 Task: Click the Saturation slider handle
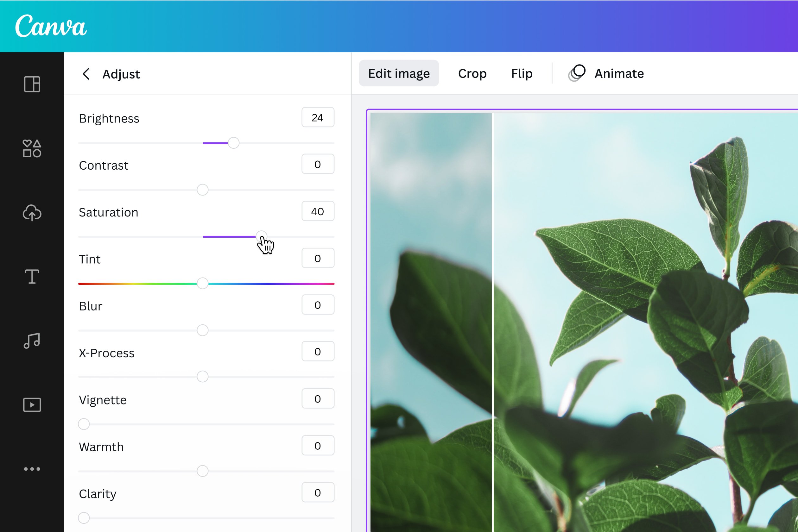pyautogui.click(x=262, y=236)
